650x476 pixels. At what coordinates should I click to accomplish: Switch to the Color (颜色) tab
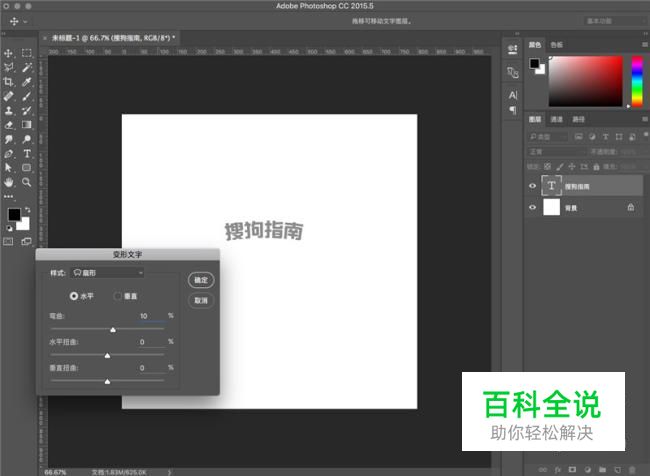[x=535, y=44]
